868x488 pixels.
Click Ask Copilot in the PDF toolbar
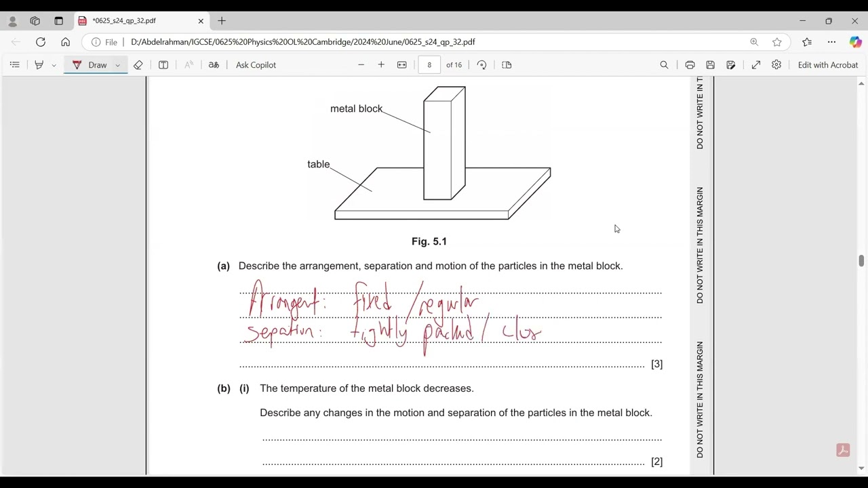[256, 65]
